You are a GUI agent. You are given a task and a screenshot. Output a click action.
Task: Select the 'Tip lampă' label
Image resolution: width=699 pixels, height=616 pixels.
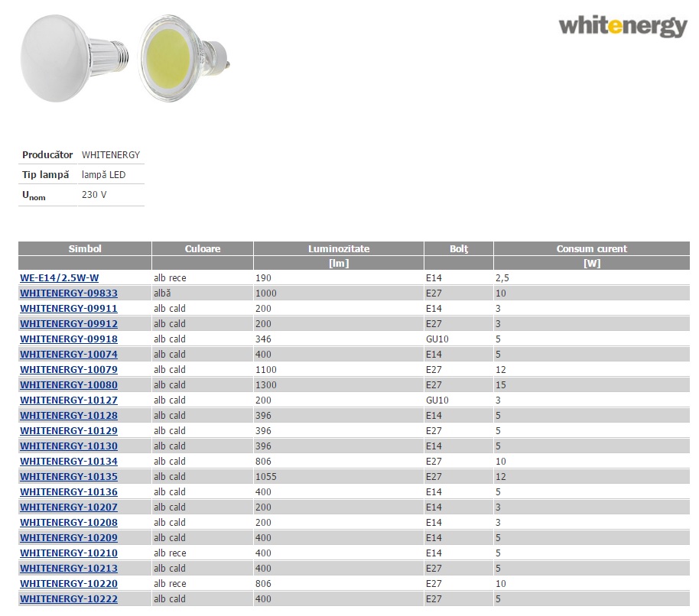click(x=45, y=174)
